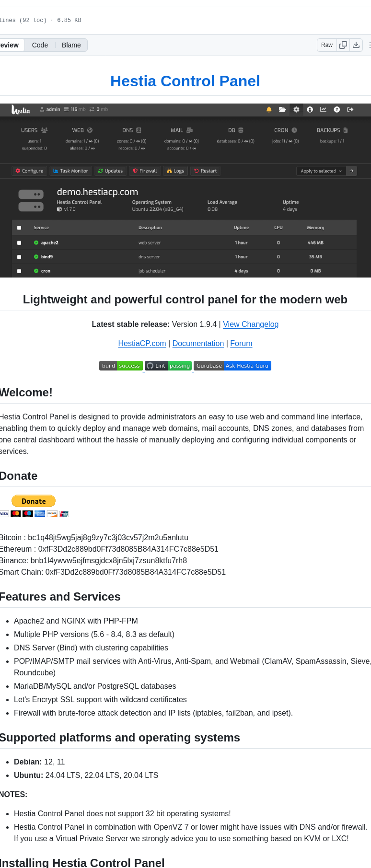371x868 pixels.
Task: Click the user account profile icon
Action: (310, 110)
